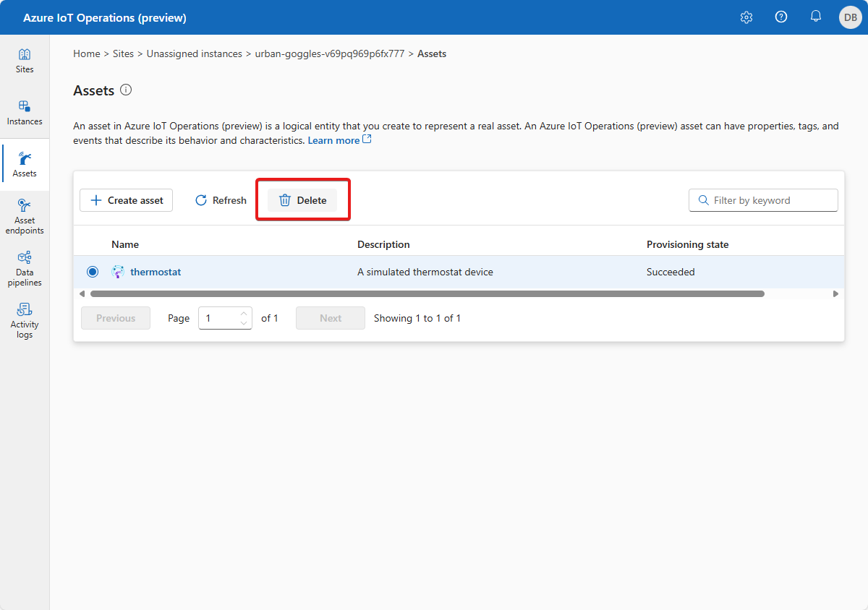
Task: Click the Refresh button
Action: tap(221, 200)
